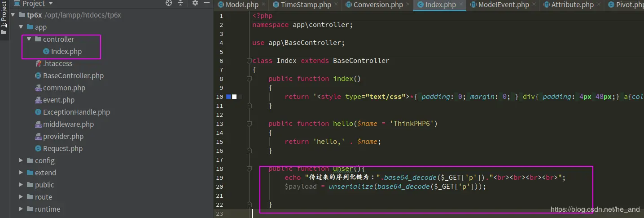Viewport: 644px width, 218px height.
Task: Open the Project view dropdown
Action: point(51,4)
